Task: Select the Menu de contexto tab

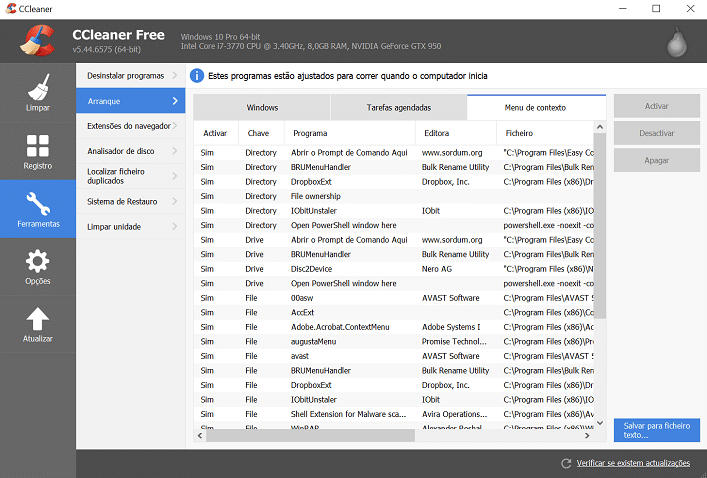Action: tap(536, 107)
